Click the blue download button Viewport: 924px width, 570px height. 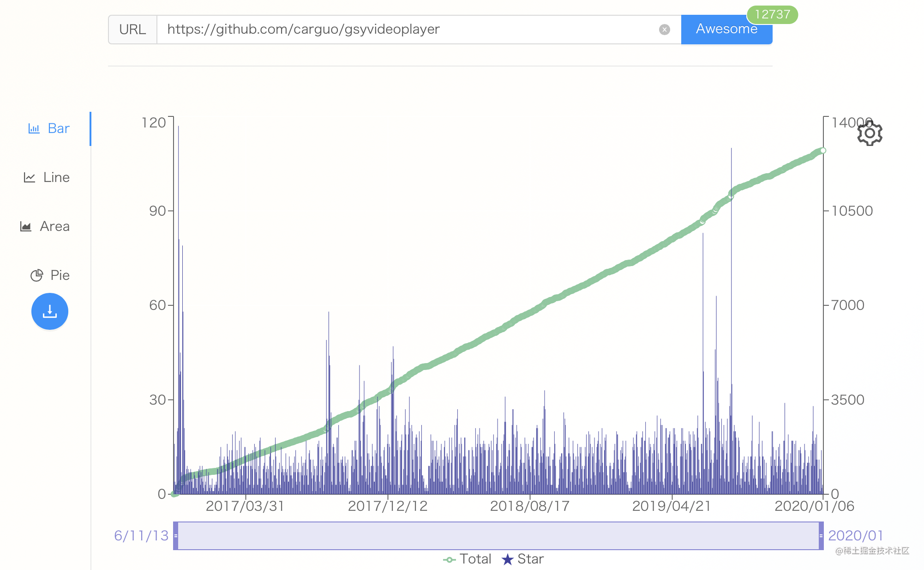50,311
